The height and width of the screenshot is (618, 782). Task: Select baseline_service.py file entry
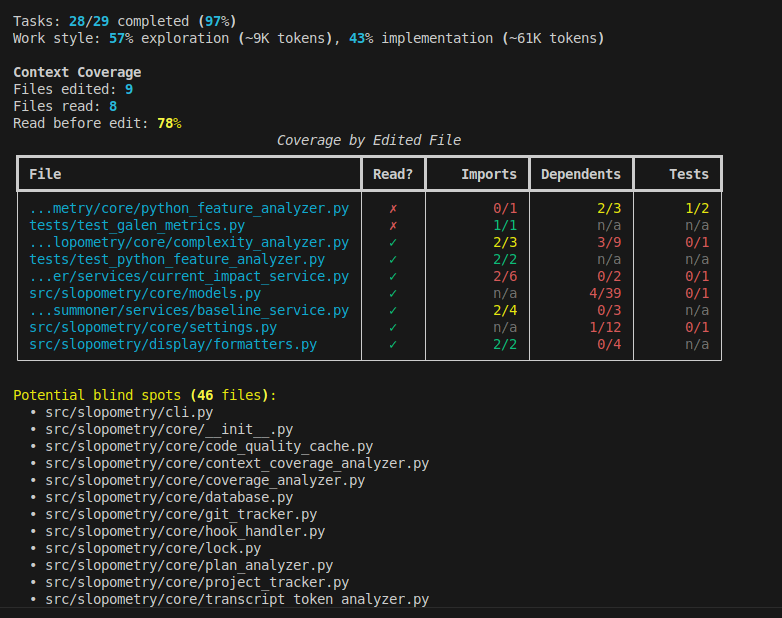point(189,310)
